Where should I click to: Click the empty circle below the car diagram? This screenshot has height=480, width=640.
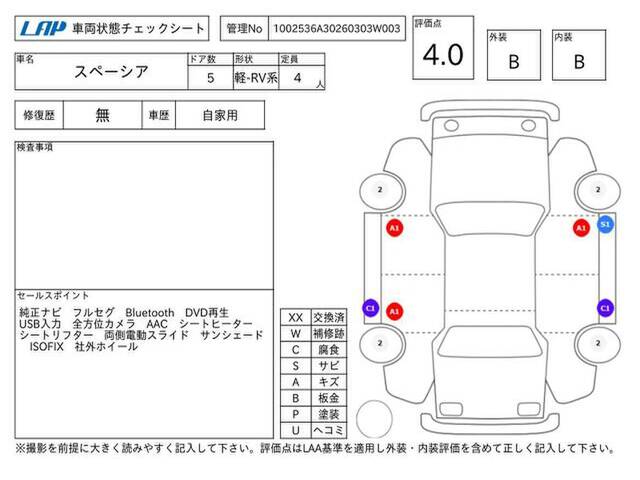(377, 417)
